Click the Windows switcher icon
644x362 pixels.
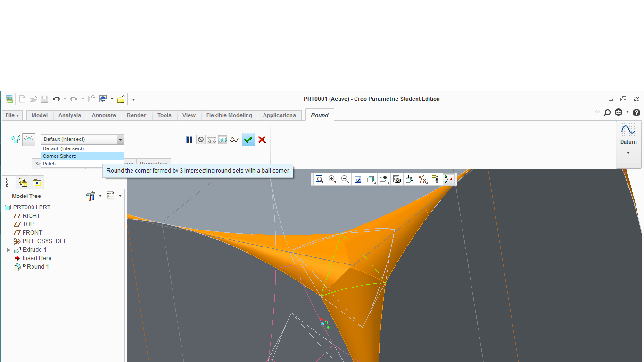tap(103, 99)
